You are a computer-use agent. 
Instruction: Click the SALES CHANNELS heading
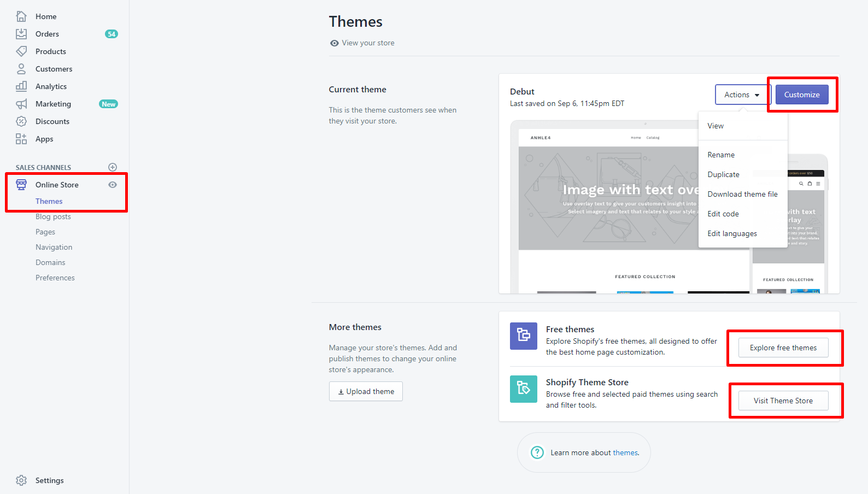pyautogui.click(x=43, y=167)
